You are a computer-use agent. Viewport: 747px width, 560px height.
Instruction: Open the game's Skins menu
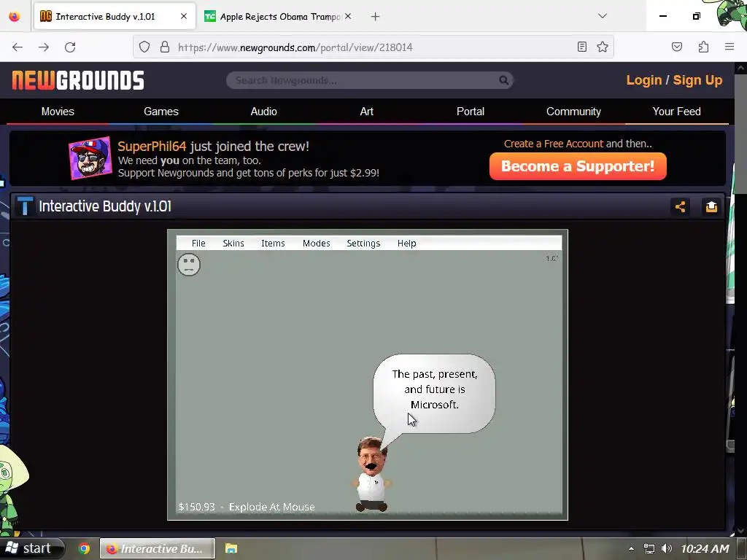click(x=233, y=244)
